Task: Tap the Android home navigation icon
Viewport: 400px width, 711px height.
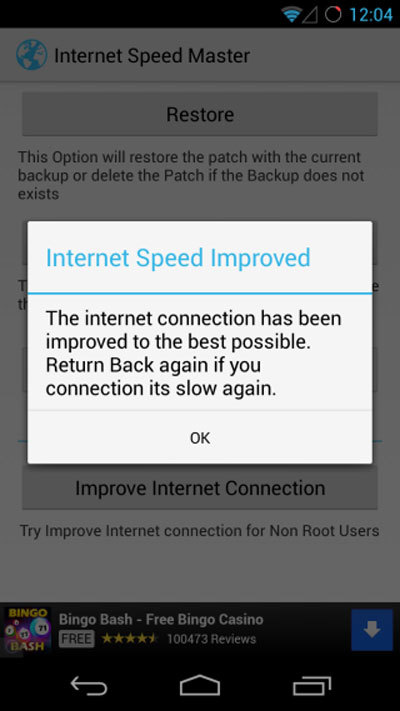Action: tap(200, 685)
